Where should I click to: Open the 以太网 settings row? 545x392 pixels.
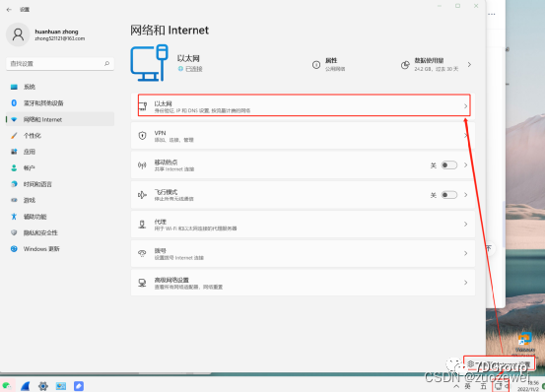303,106
